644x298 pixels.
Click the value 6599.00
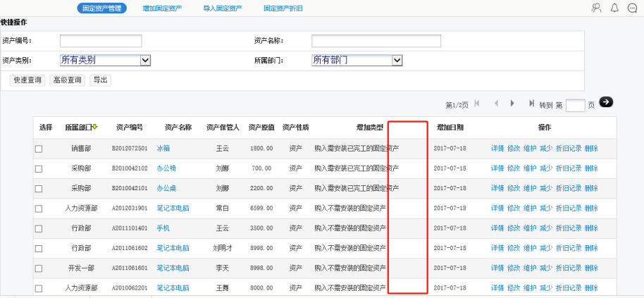click(x=261, y=208)
